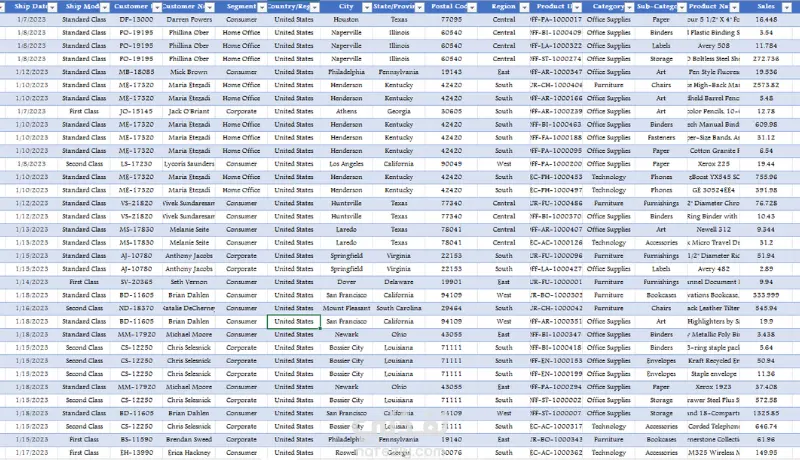Click the 'Labels' cell in the Avery 508 row

(x=661, y=46)
